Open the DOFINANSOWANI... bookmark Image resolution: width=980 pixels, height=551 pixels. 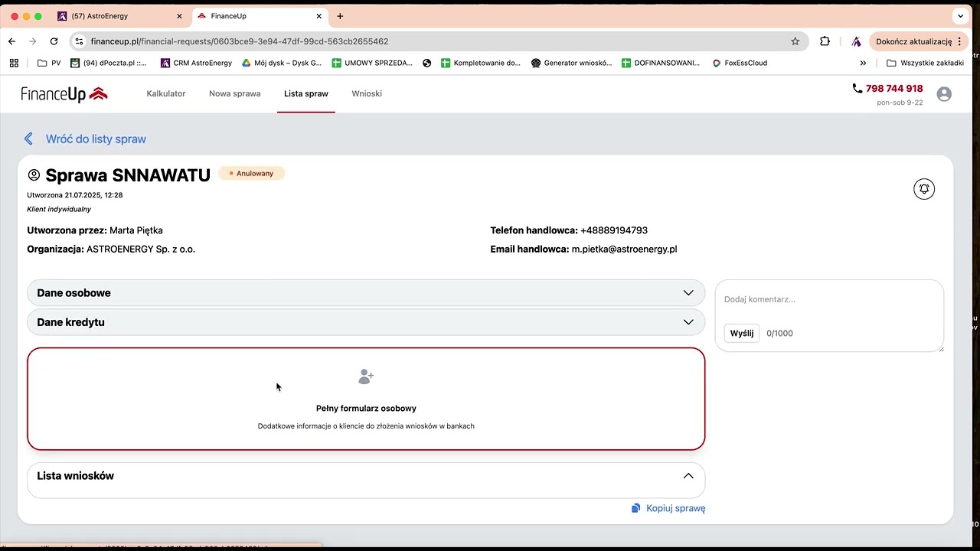click(x=661, y=63)
